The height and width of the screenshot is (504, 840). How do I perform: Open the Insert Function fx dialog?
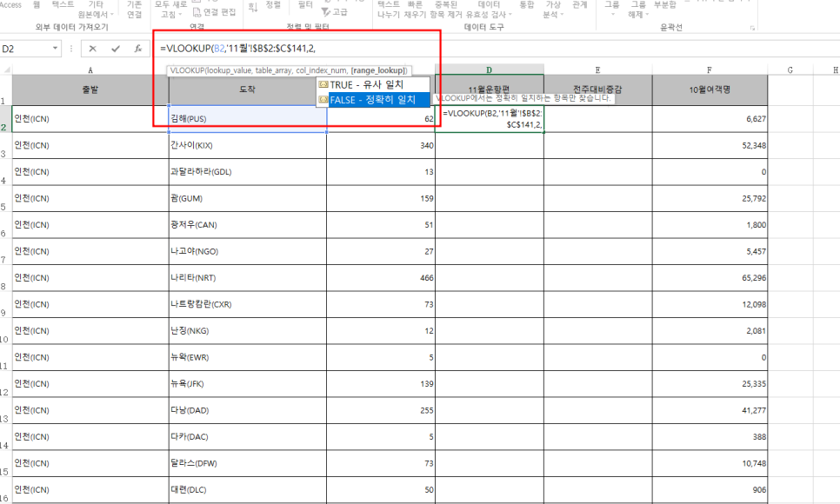pos(137,49)
